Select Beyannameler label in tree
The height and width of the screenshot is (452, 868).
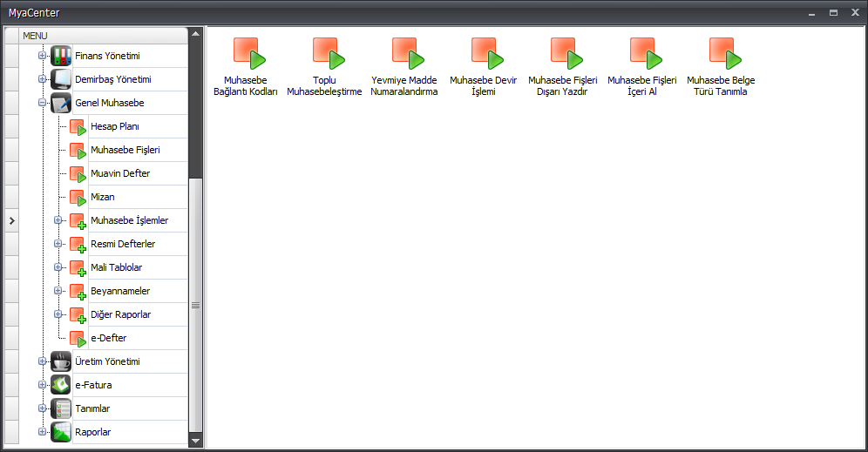tap(120, 291)
